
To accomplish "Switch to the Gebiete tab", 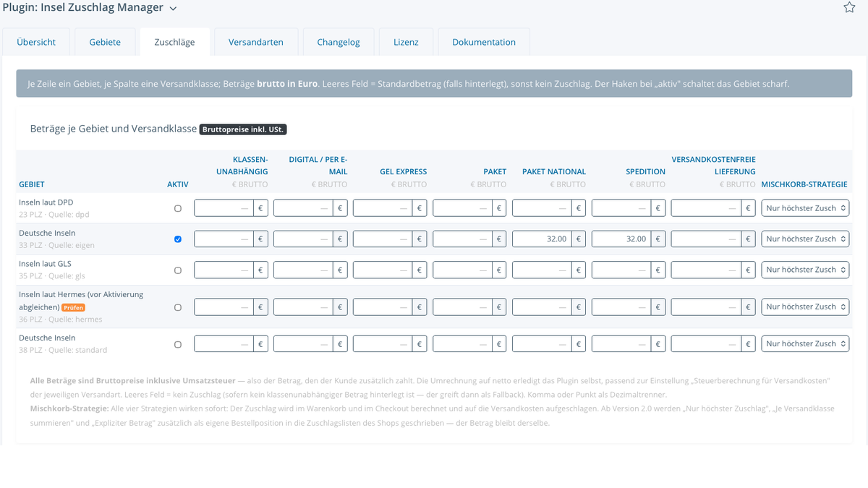I will 105,42.
